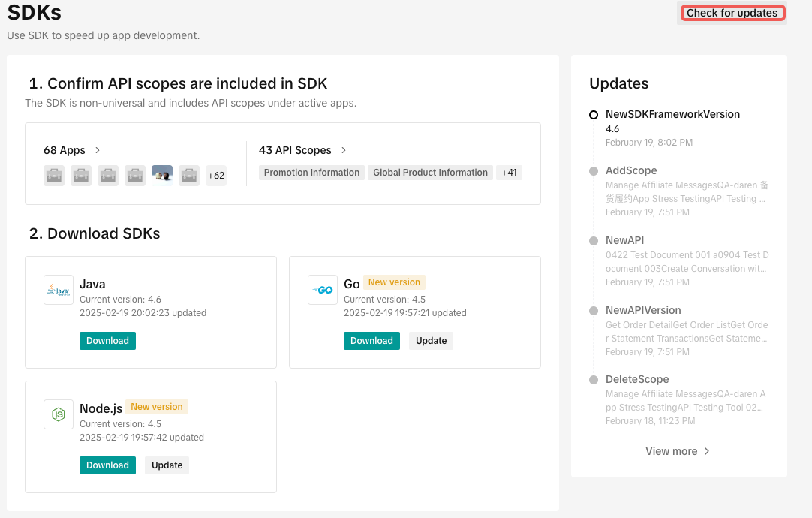The image size is (812, 518).
Task: Show the +41 additional scopes badge
Action: click(509, 173)
